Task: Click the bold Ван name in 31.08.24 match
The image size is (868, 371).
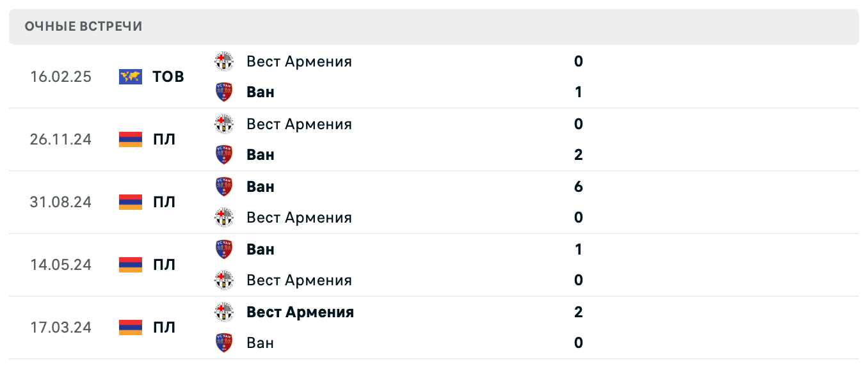Action: pos(259,186)
